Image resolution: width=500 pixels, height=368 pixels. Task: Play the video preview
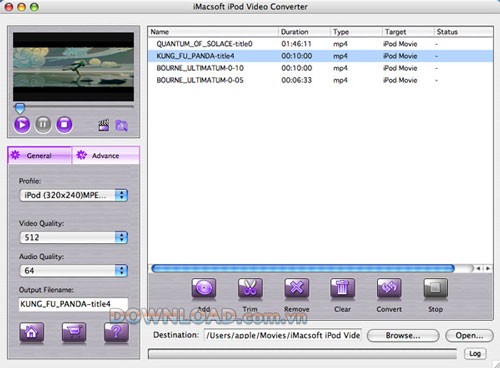pos(22,125)
